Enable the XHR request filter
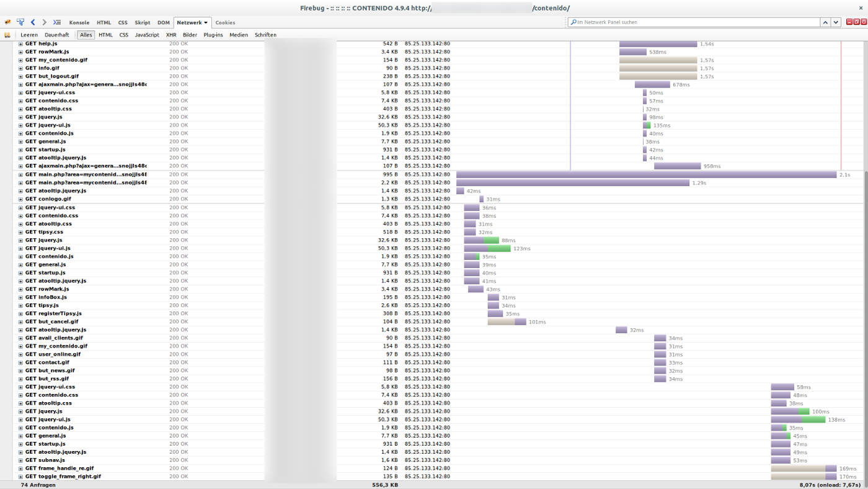The image size is (868, 489). tap(171, 35)
